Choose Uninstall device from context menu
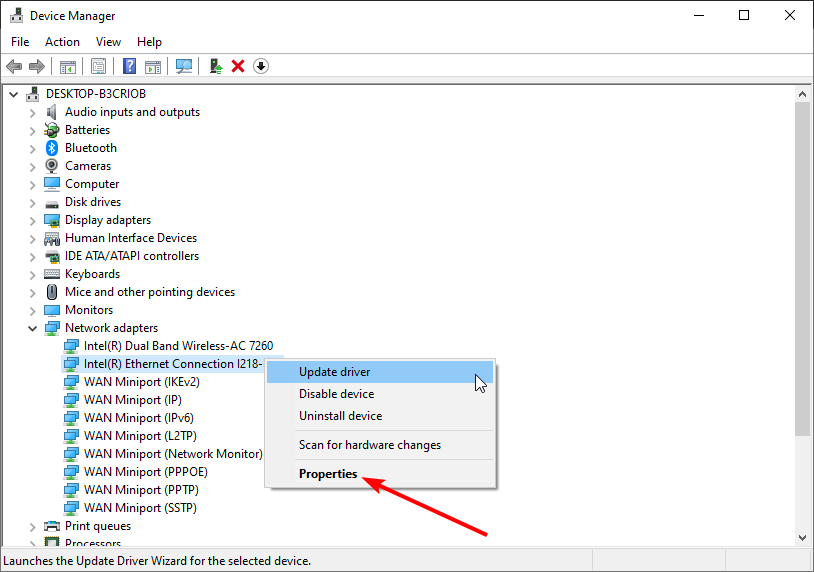The image size is (814, 572). (379, 416)
